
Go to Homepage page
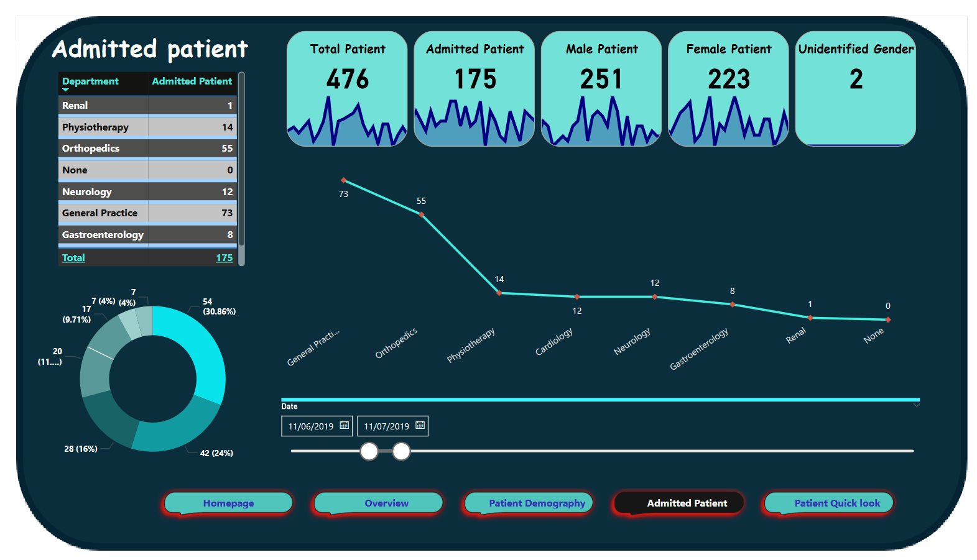228,503
